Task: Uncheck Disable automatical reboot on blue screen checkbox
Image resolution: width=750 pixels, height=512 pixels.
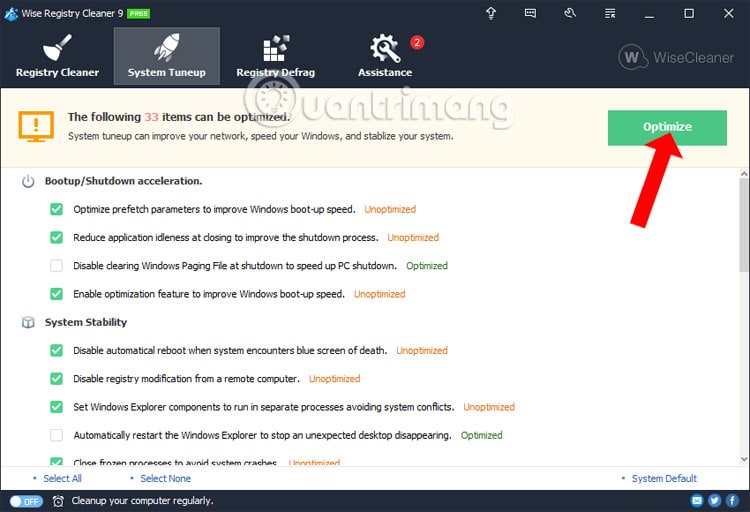Action: [56, 350]
